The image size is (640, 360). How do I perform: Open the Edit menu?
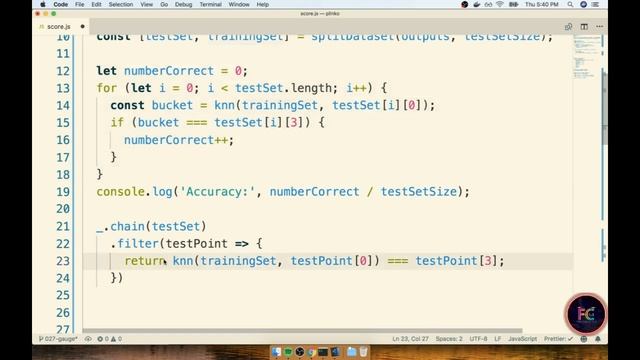coord(96,4)
